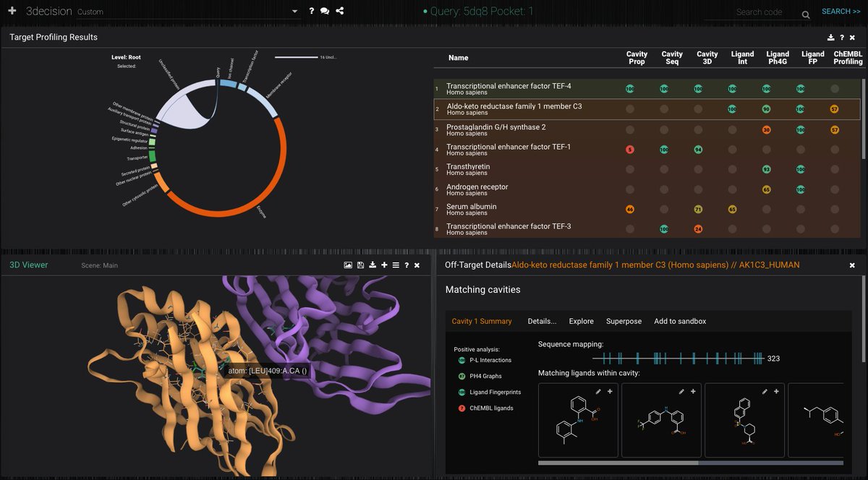Viewport: 868px width, 480px height.
Task: Click the sequence mapping bar
Action: [678, 359]
